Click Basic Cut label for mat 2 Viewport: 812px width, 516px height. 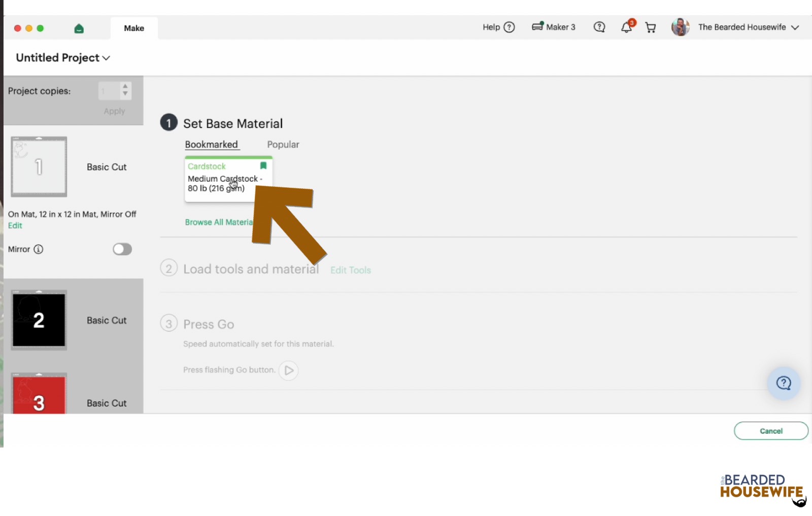(107, 321)
